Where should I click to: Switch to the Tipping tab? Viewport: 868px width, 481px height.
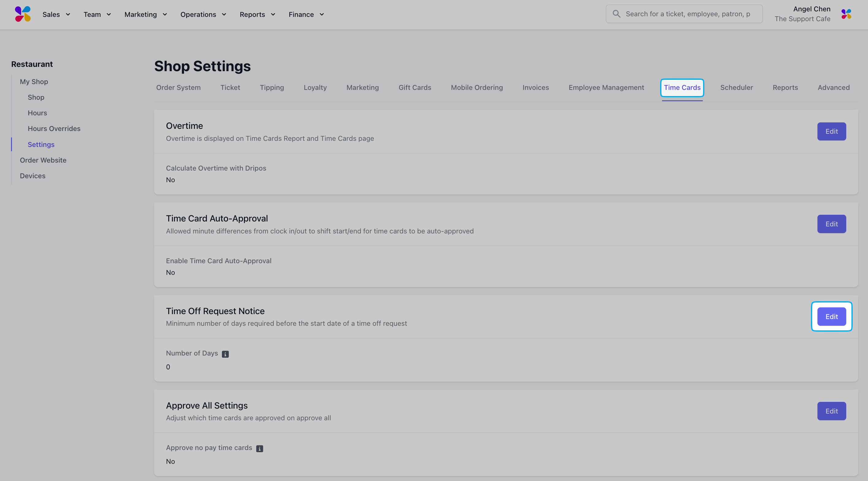point(272,87)
